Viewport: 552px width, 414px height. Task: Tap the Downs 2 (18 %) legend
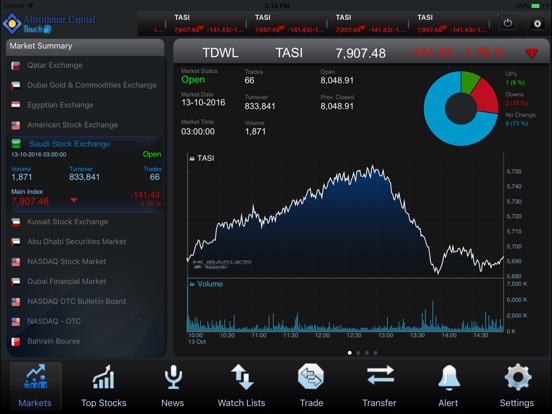coord(517,99)
